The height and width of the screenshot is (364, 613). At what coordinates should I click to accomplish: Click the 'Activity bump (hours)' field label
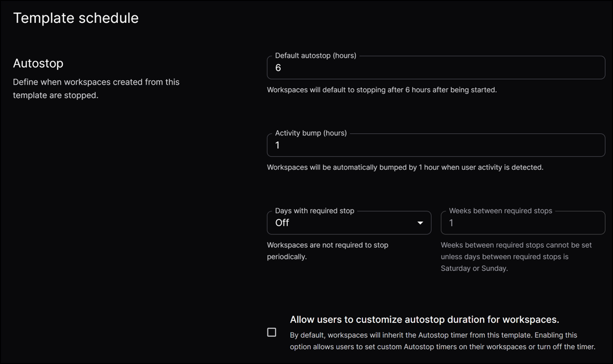310,133
